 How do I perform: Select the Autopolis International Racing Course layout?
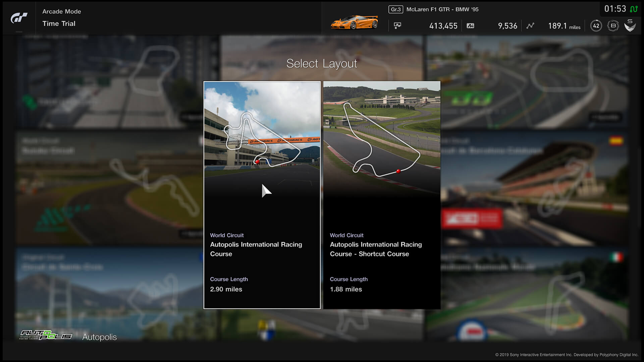[x=262, y=194]
